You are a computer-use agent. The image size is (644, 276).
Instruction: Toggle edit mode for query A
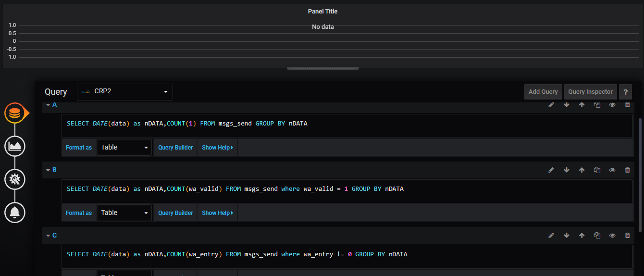pos(551,104)
